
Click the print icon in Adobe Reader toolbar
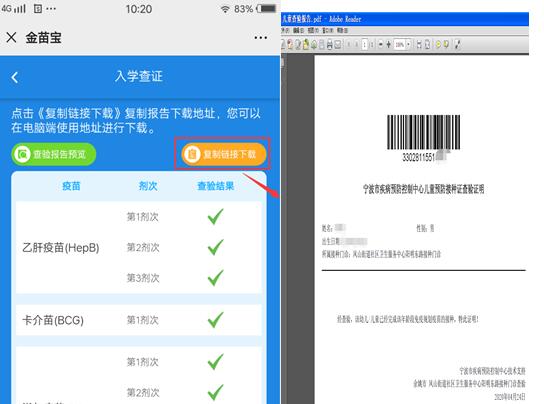click(330, 44)
